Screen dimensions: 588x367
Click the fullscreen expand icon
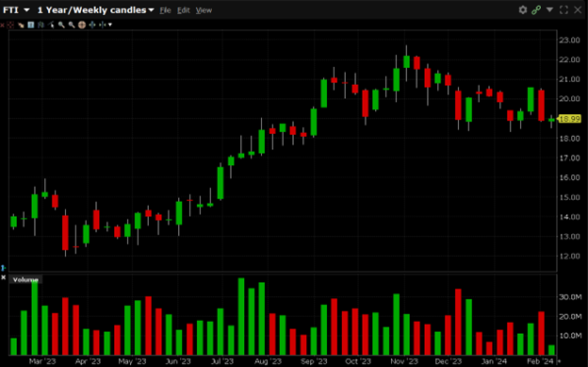[x=563, y=9]
